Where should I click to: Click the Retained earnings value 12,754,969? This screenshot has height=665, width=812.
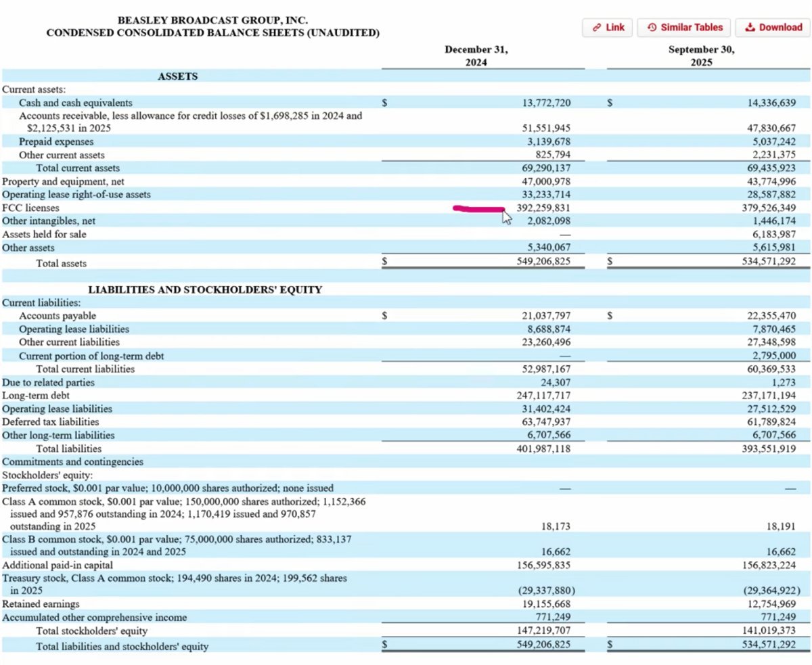(x=769, y=604)
